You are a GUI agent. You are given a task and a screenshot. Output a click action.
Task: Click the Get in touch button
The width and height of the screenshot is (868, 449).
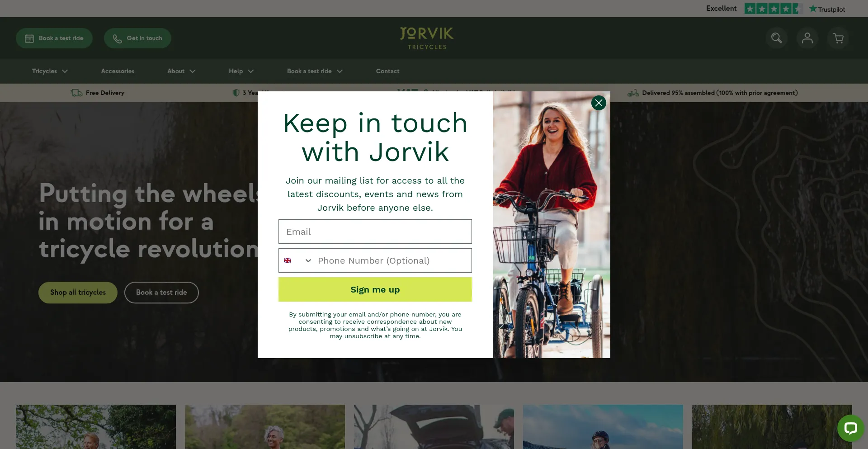pos(137,38)
